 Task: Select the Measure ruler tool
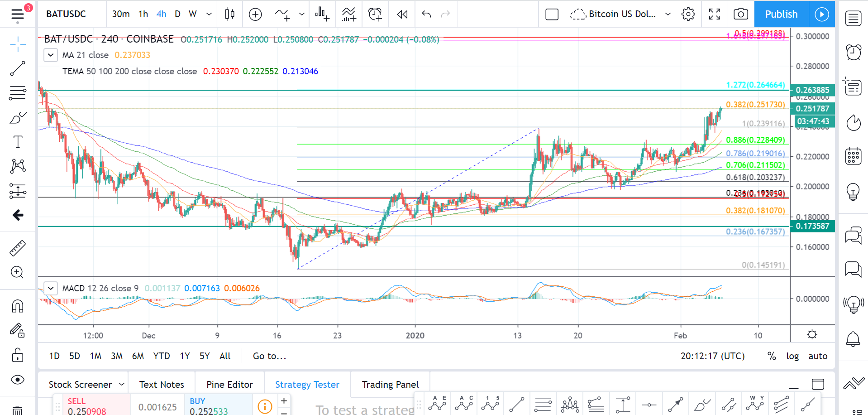pyautogui.click(x=17, y=247)
